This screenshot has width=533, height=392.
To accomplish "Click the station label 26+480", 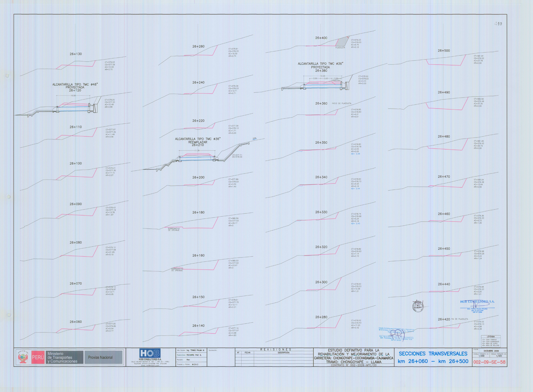I will 444,137.
